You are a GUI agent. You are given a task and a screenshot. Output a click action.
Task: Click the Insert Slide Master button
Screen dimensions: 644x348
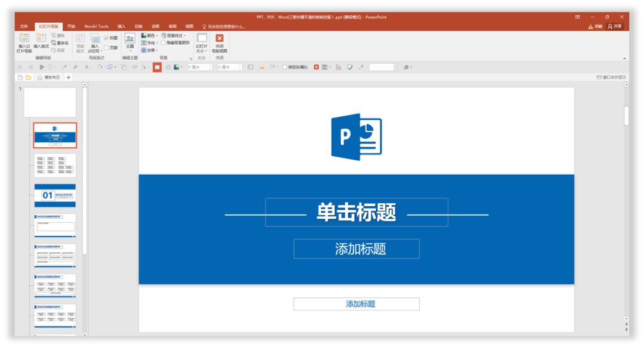tap(24, 43)
